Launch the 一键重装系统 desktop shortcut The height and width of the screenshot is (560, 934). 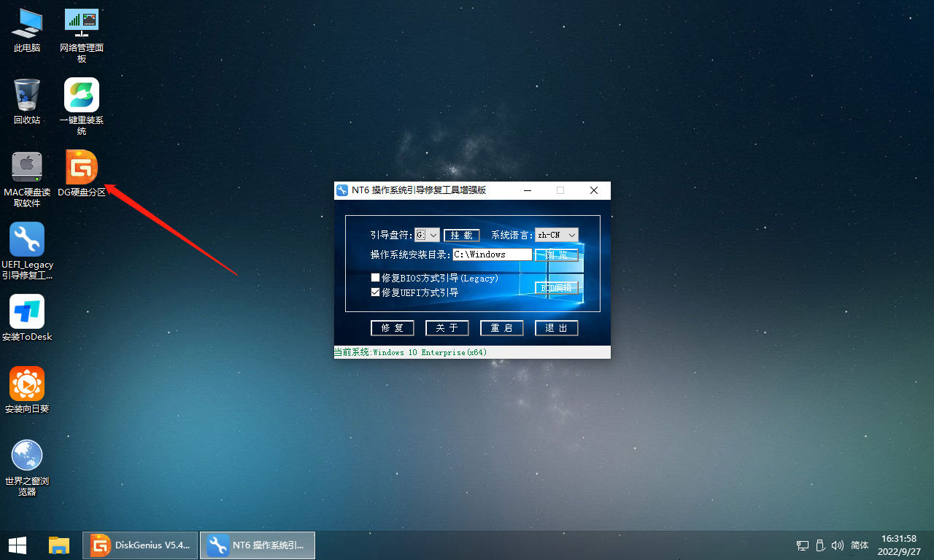[x=82, y=96]
